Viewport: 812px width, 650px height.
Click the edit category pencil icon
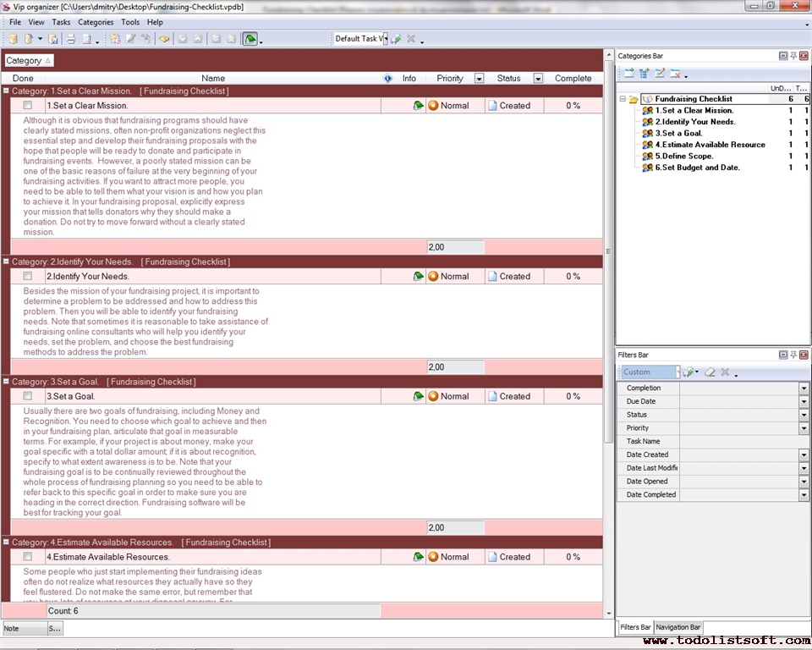(660, 74)
